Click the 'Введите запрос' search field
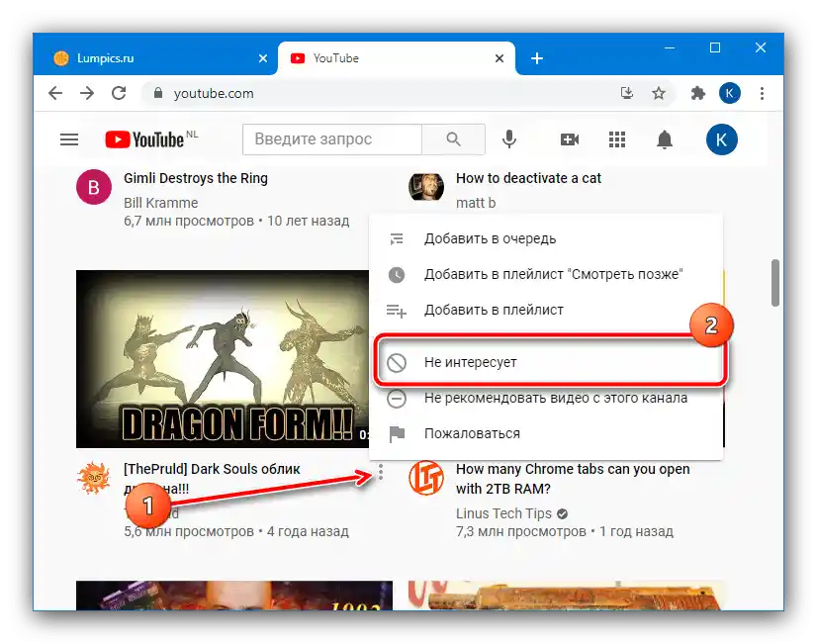This screenshot has width=817, height=644. [x=332, y=139]
